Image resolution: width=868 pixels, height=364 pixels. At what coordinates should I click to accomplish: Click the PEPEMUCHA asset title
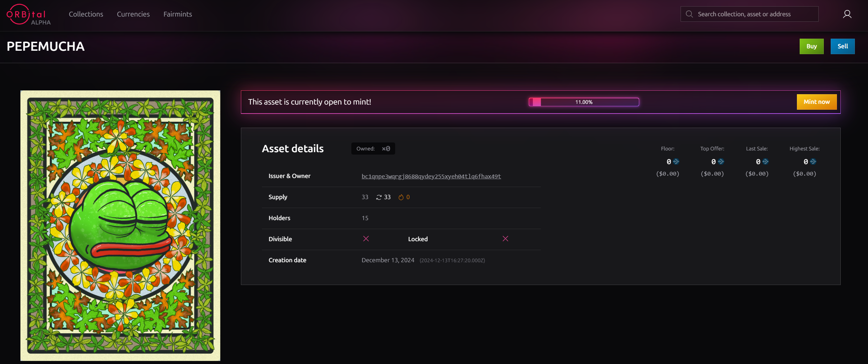pos(46,47)
